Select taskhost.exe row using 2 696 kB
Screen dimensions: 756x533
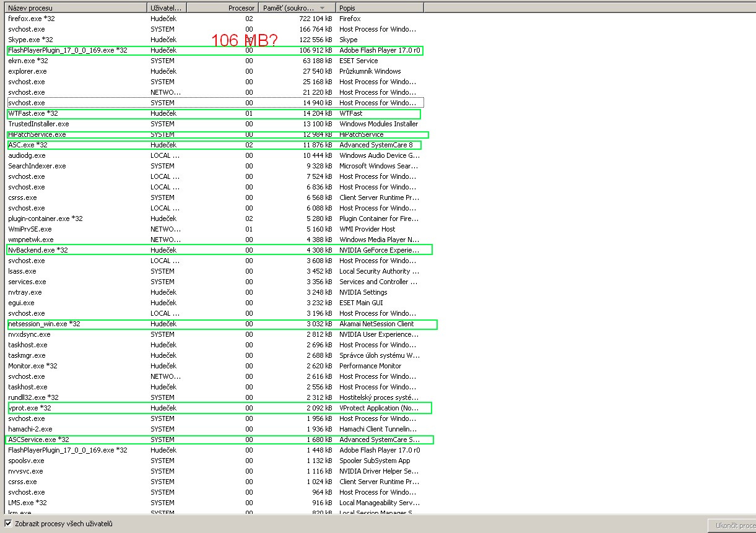215,345
